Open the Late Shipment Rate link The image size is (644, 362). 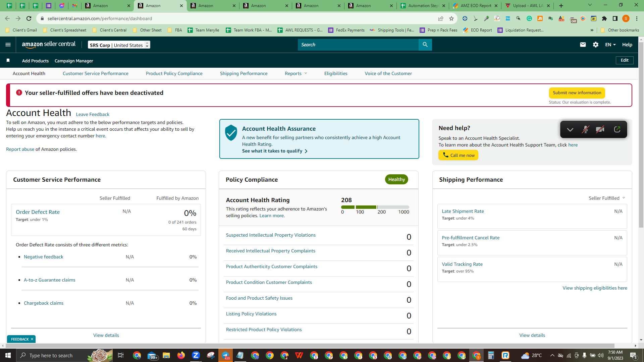tap(463, 211)
